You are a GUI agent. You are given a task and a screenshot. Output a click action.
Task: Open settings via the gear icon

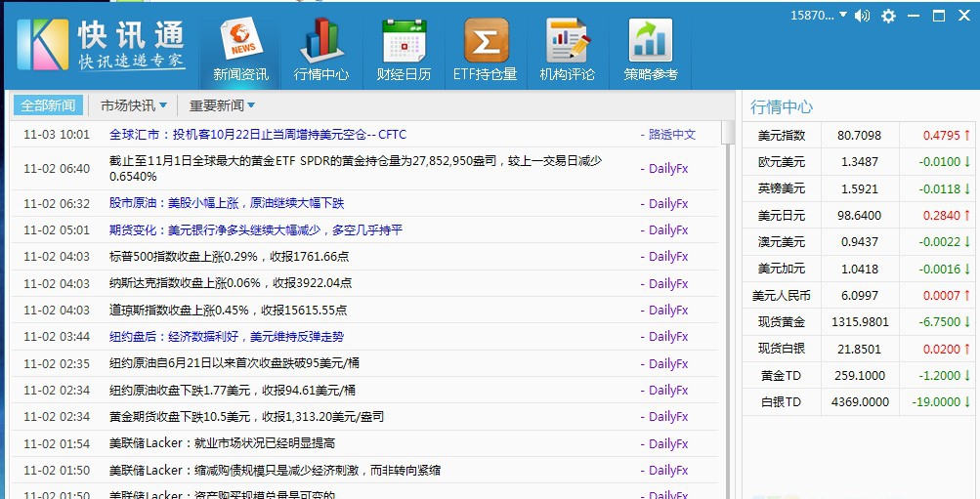coord(888,16)
